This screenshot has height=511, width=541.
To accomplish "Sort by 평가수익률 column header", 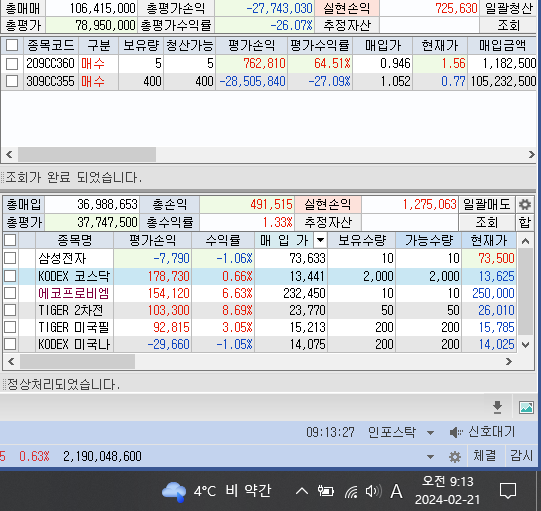I will [x=319, y=45].
